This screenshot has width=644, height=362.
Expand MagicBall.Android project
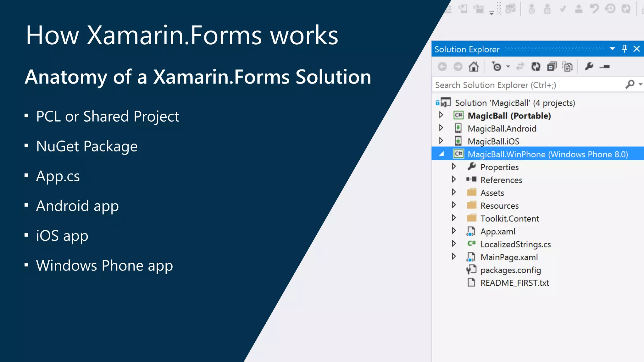(441, 128)
